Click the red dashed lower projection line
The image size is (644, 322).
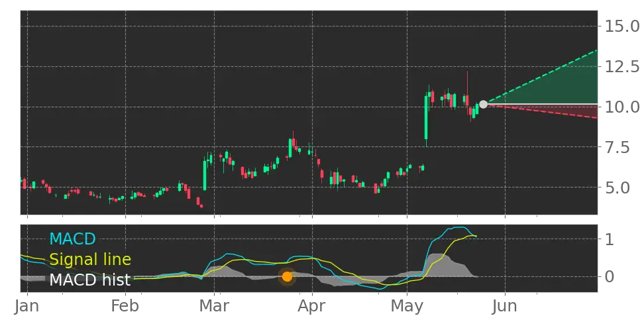click(x=542, y=112)
